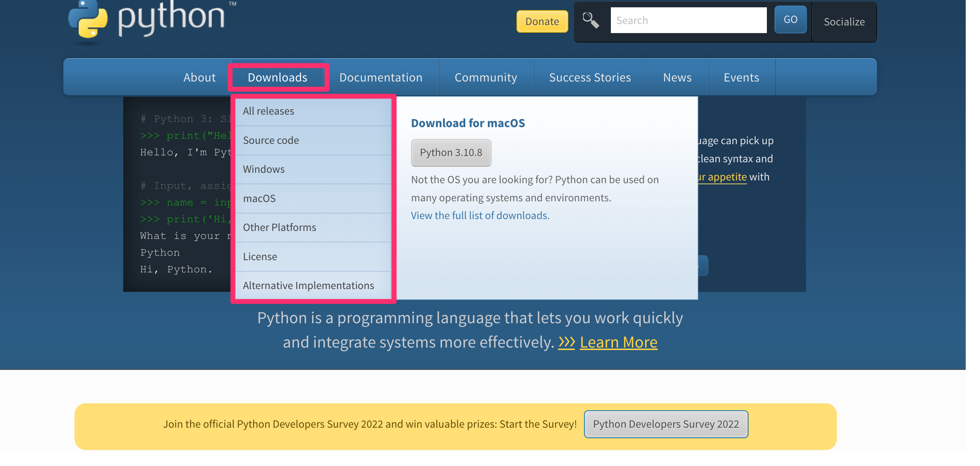Click the 'Hi, Python.' line in the code sample

[x=176, y=269]
